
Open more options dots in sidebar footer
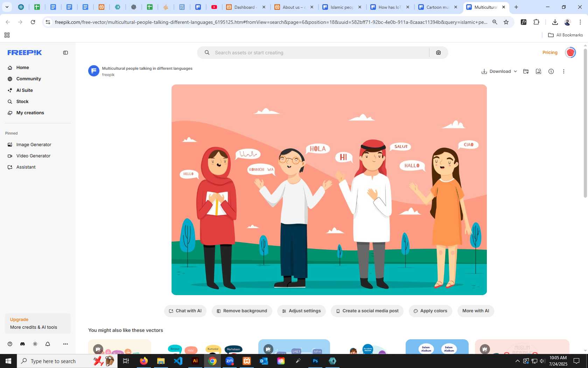point(65,344)
